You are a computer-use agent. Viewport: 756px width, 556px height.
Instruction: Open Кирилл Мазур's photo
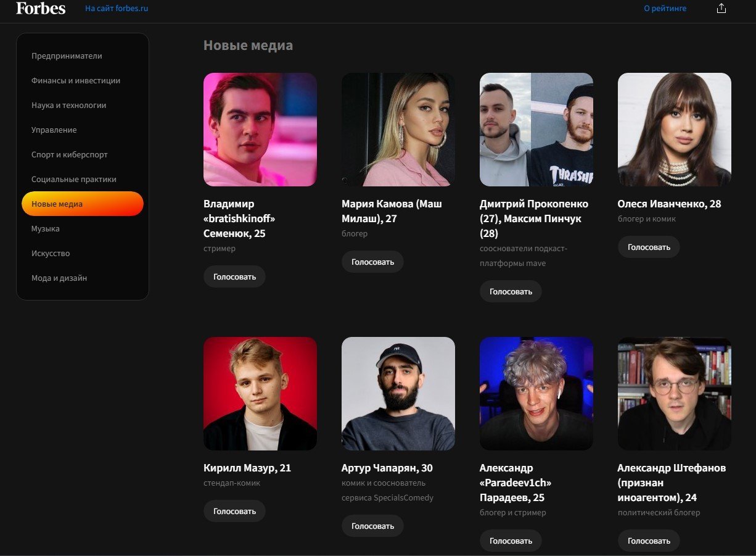[x=260, y=394]
